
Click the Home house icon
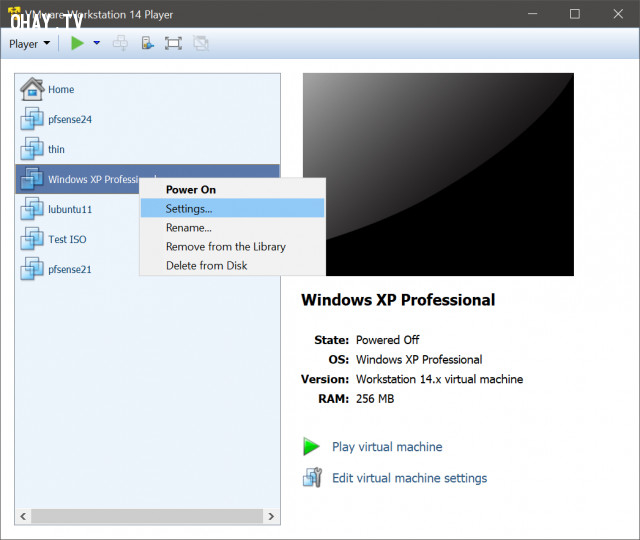[32, 89]
